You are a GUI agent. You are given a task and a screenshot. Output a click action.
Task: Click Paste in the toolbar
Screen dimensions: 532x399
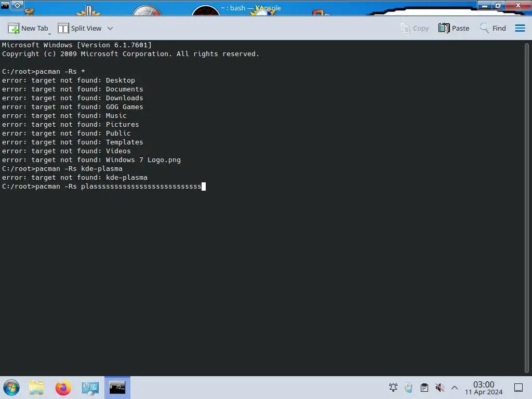coord(454,28)
